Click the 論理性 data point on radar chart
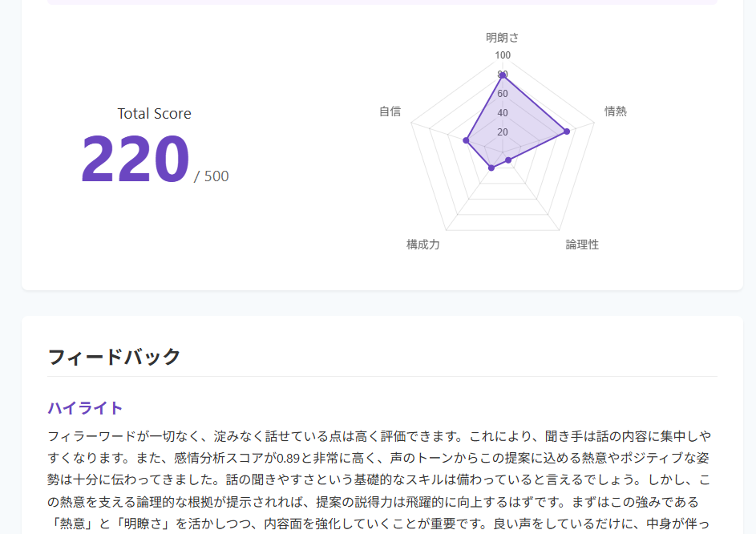The width and height of the screenshot is (756, 534). (508, 160)
